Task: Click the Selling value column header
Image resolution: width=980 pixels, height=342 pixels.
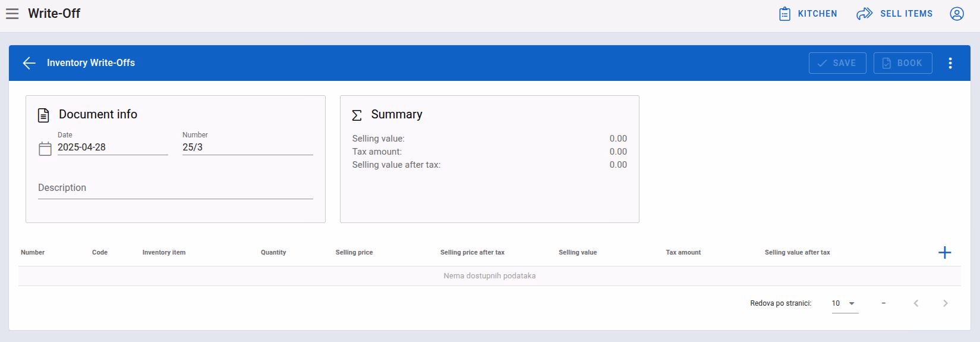Action: point(578,253)
